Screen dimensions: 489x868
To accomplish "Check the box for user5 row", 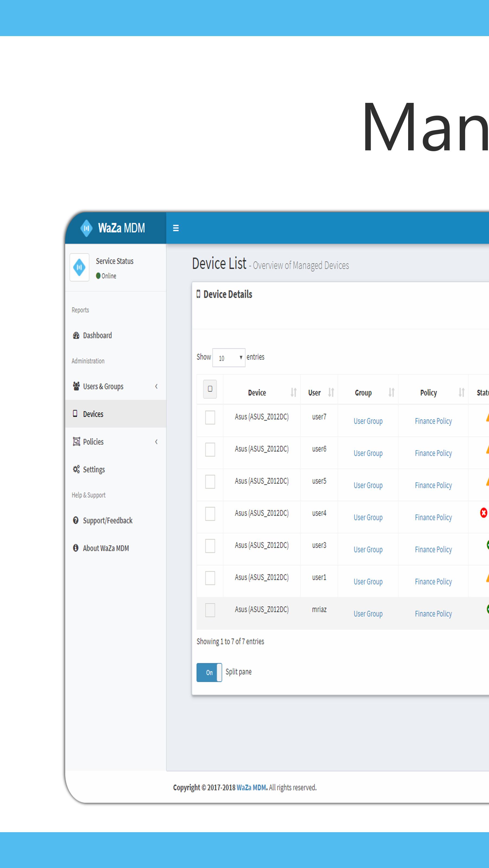I will tap(210, 481).
